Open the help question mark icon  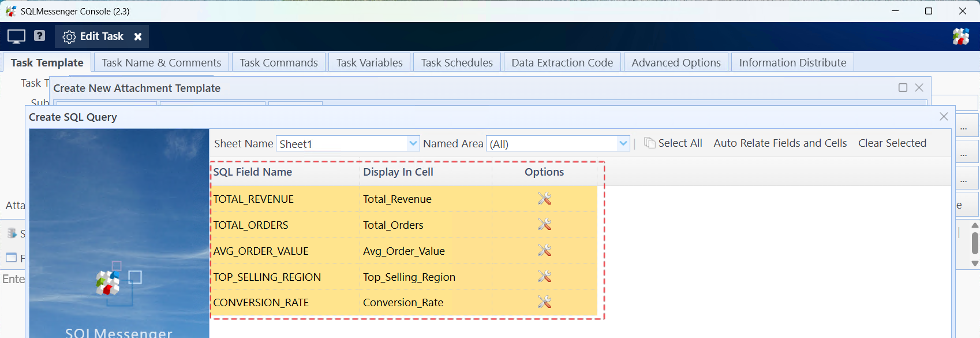click(x=39, y=36)
